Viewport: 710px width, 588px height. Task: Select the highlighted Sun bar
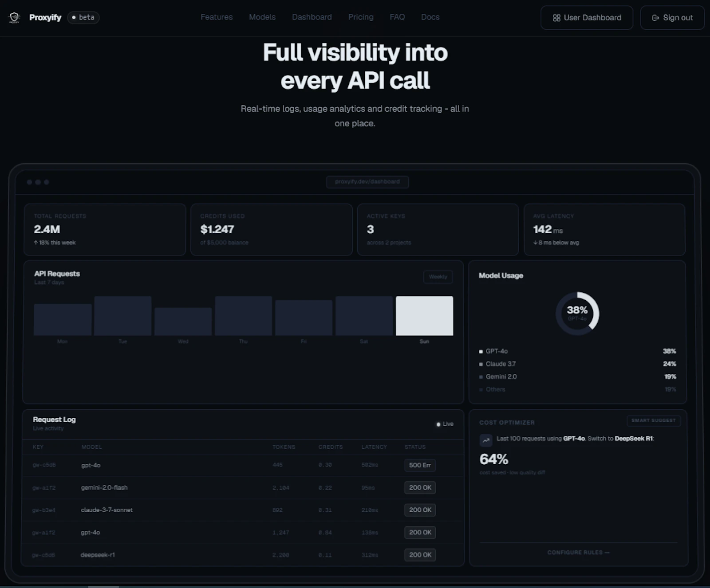425,316
